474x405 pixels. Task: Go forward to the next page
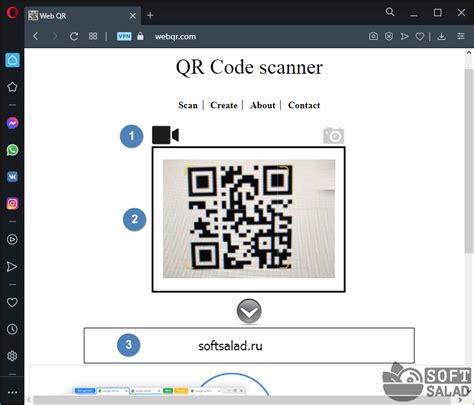[55, 36]
